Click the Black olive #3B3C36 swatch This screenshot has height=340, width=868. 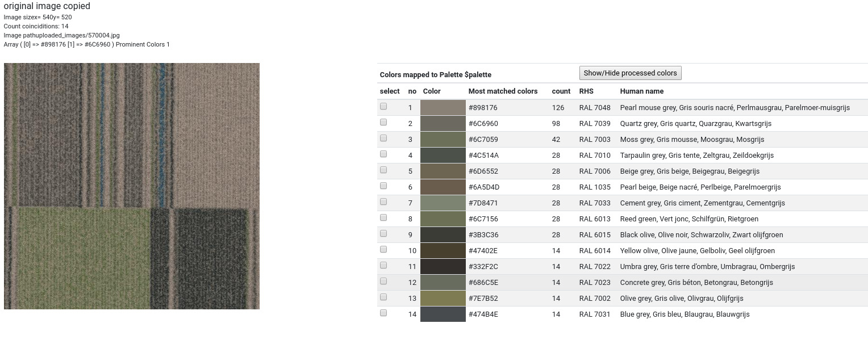(443, 235)
